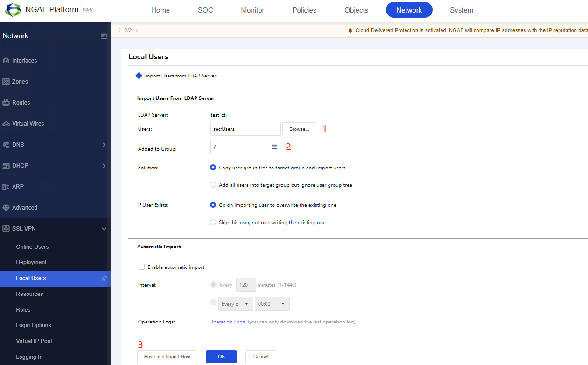Unpin Local Users with pin icon
Image resolution: width=588 pixels, height=365 pixels.
tap(104, 278)
